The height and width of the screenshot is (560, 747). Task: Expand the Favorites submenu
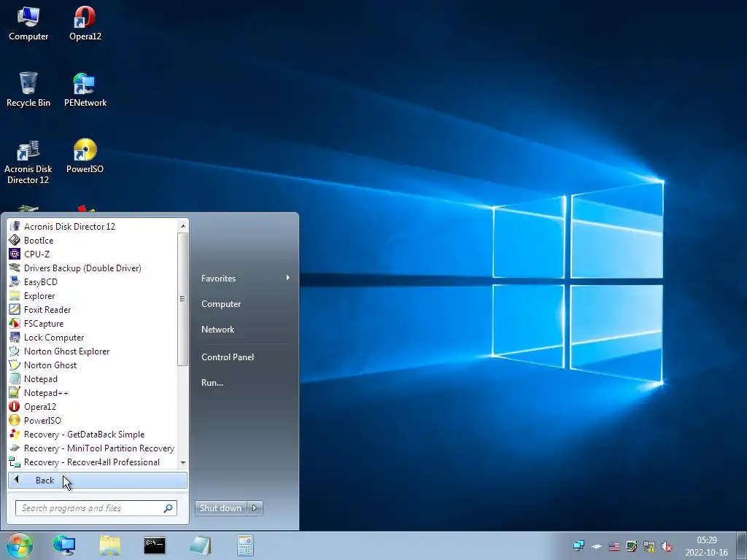pyautogui.click(x=245, y=278)
